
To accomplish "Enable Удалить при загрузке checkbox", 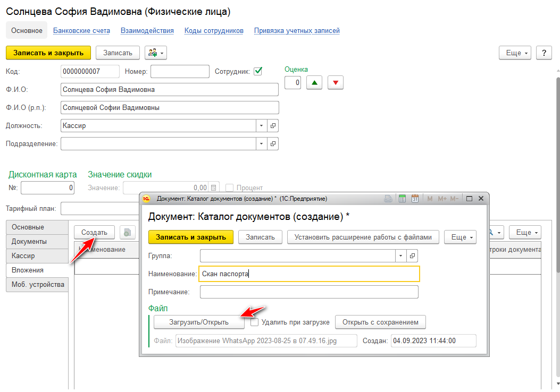I will tap(255, 322).
